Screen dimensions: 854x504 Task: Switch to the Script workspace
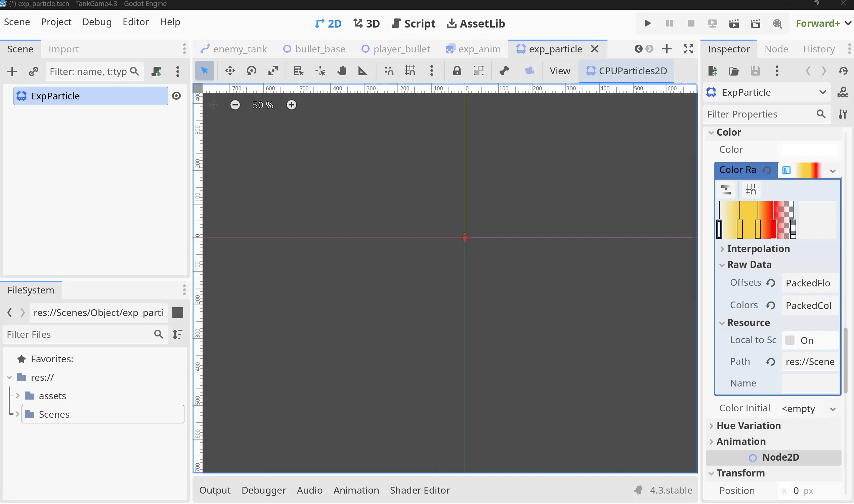[x=413, y=24]
